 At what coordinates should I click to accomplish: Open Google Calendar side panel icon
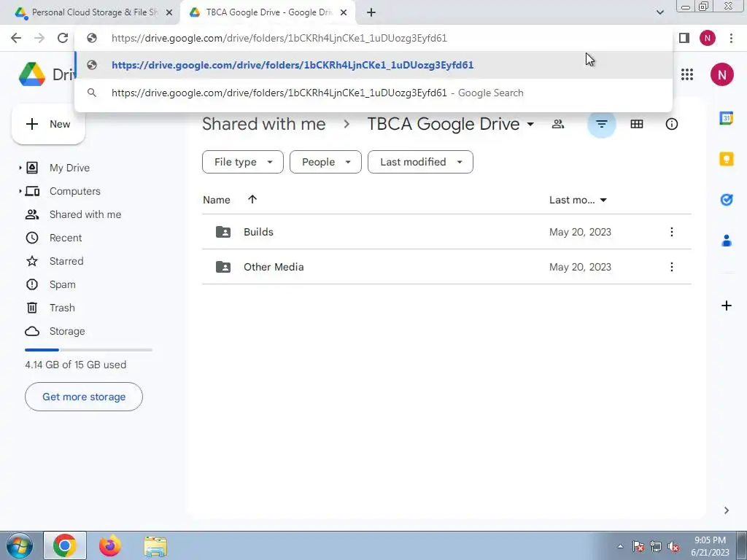click(726, 117)
